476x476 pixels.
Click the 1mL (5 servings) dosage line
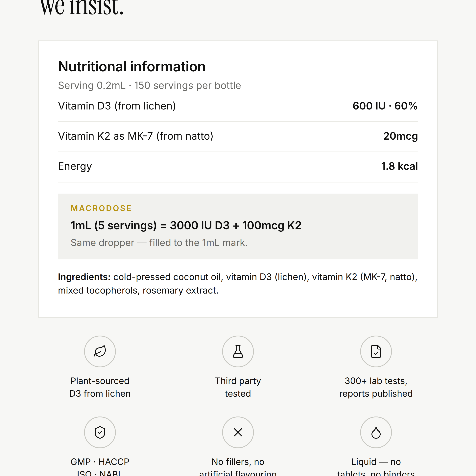[x=186, y=226]
